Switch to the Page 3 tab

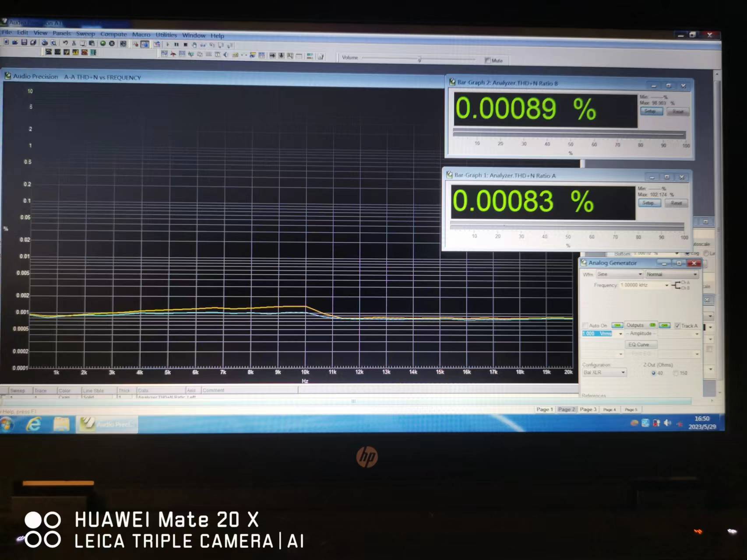588,409
